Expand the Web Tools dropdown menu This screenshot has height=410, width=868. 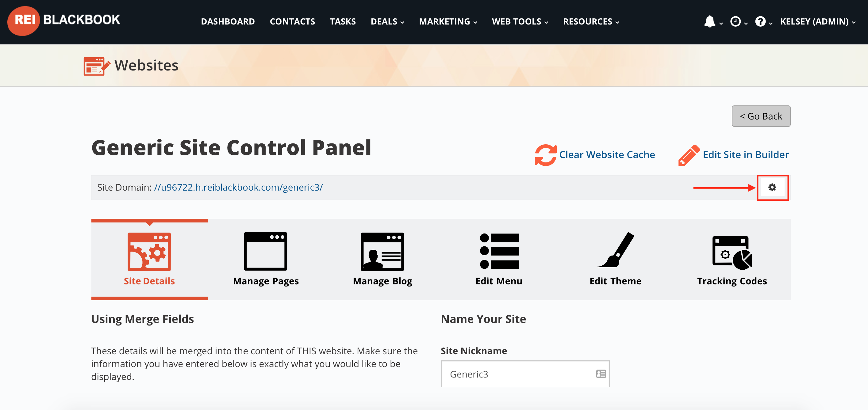pyautogui.click(x=520, y=21)
